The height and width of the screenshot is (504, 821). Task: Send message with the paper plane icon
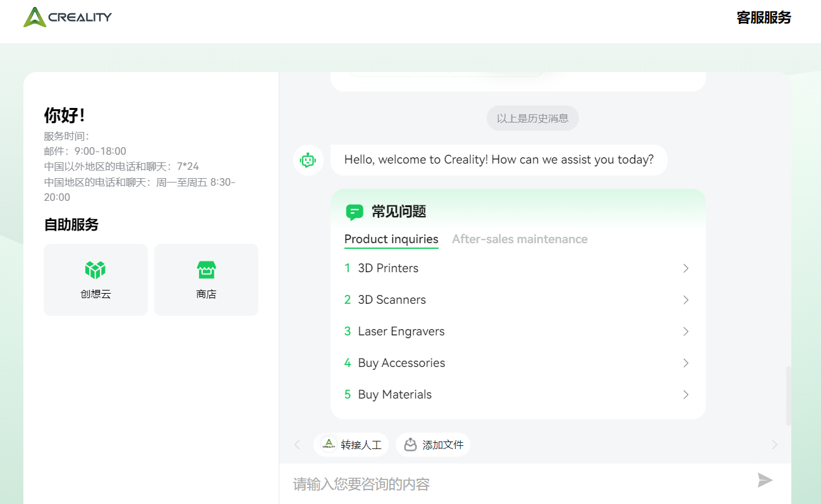(x=765, y=480)
